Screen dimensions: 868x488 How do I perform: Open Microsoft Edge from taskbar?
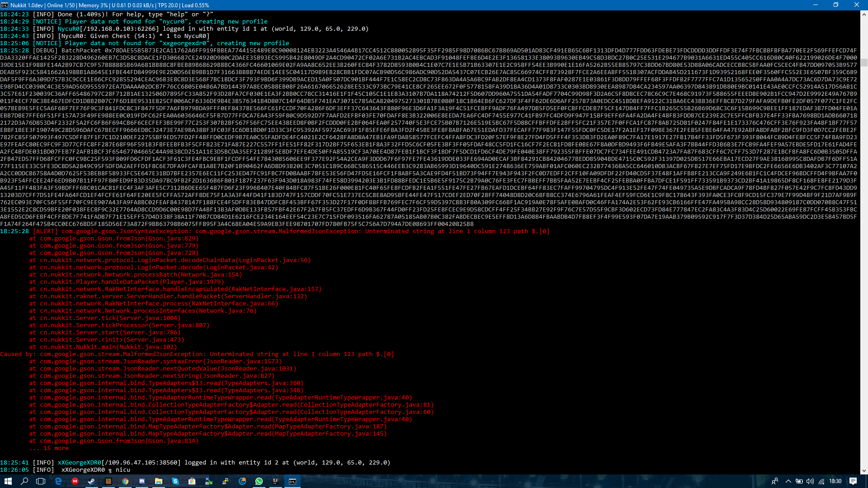(58, 481)
